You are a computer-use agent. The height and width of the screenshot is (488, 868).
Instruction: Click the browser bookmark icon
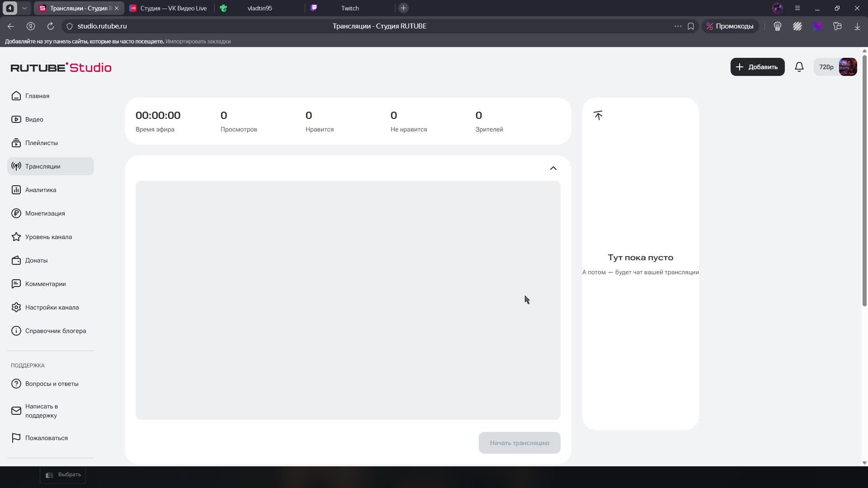(x=691, y=26)
